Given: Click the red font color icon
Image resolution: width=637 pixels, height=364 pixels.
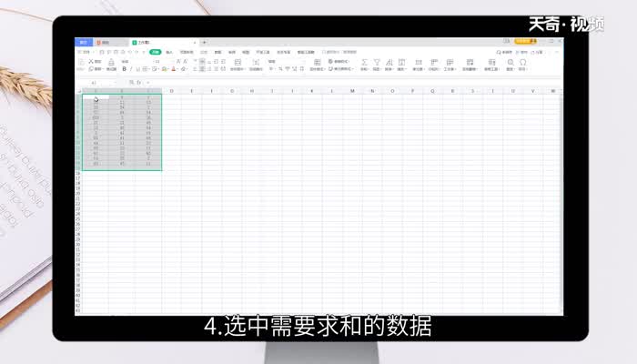Looking at the screenshot, I should (174, 69).
